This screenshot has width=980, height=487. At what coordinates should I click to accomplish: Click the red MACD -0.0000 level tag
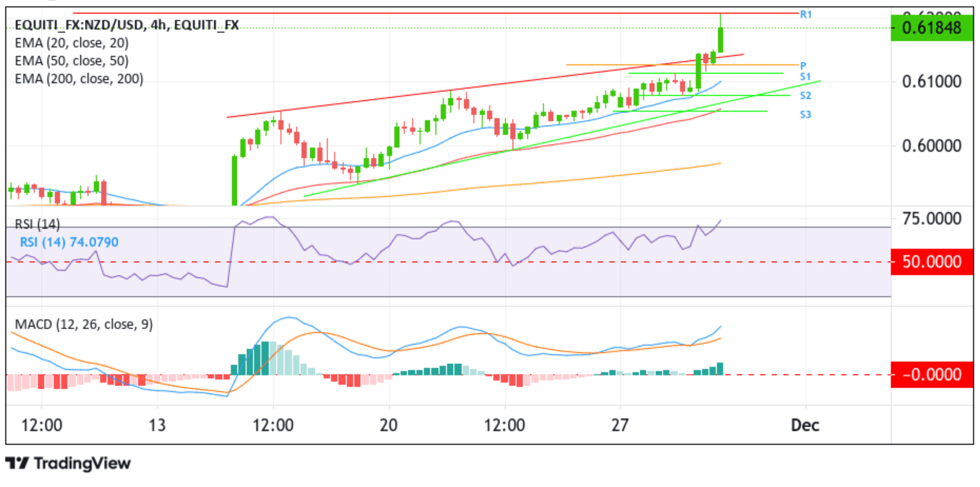[x=932, y=374]
